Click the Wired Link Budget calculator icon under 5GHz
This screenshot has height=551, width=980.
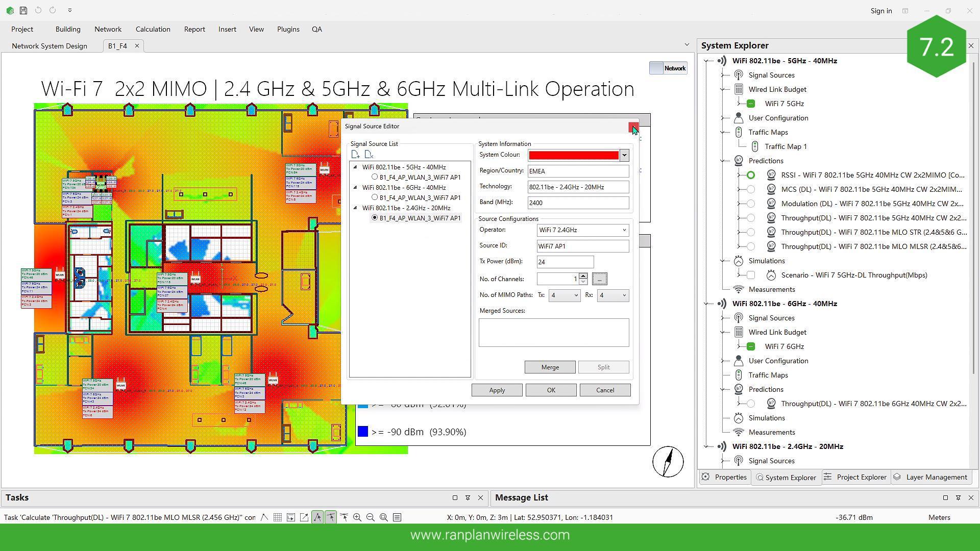(x=739, y=89)
